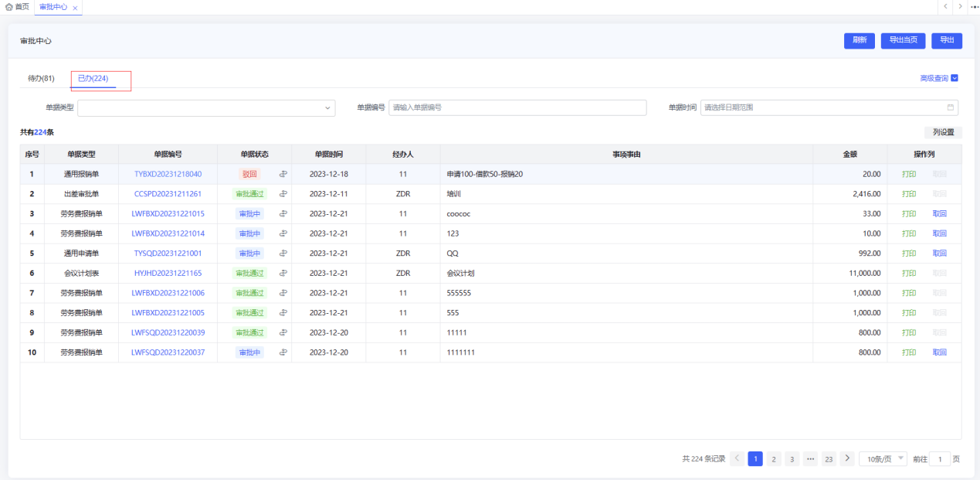Screen dimensions: 980x480
Task: Open document link TYBXD20231218040
Action: click(168, 174)
